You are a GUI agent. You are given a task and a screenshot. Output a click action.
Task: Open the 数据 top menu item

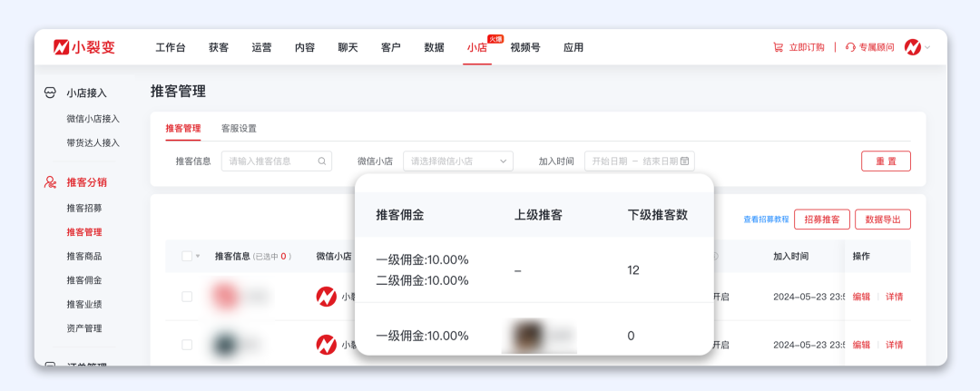click(434, 47)
